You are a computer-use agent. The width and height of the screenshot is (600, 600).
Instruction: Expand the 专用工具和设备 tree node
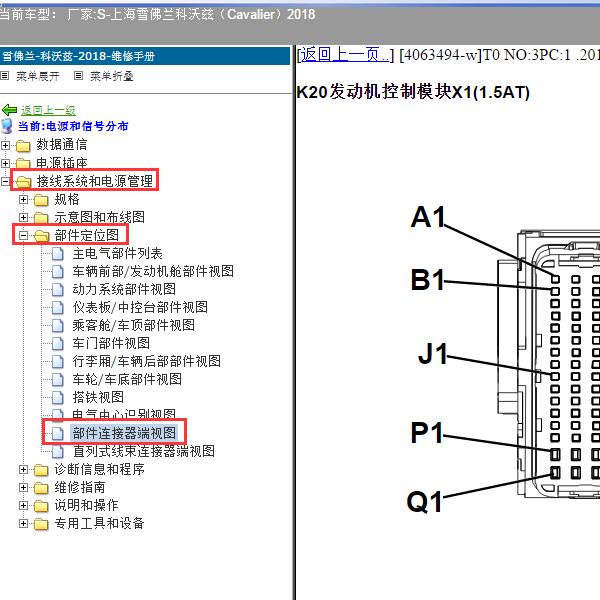coord(23,523)
